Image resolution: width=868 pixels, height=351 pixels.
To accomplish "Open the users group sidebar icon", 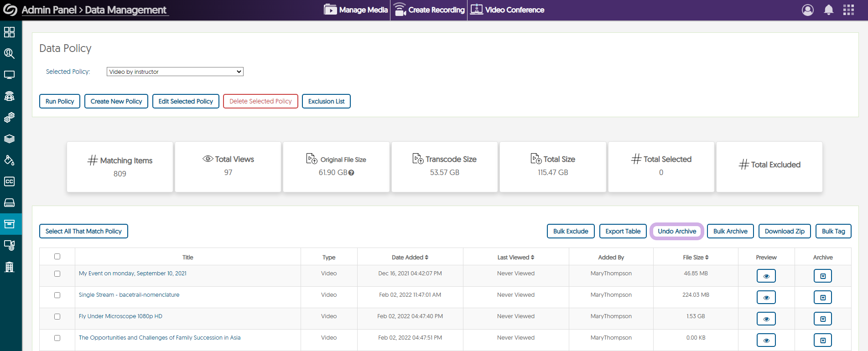I will [x=9, y=96].
